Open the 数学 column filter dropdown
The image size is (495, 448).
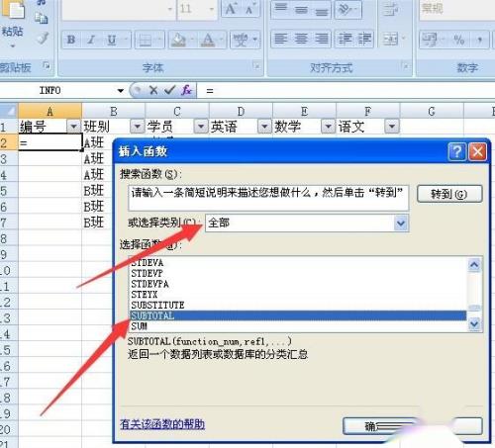(328, 127)
